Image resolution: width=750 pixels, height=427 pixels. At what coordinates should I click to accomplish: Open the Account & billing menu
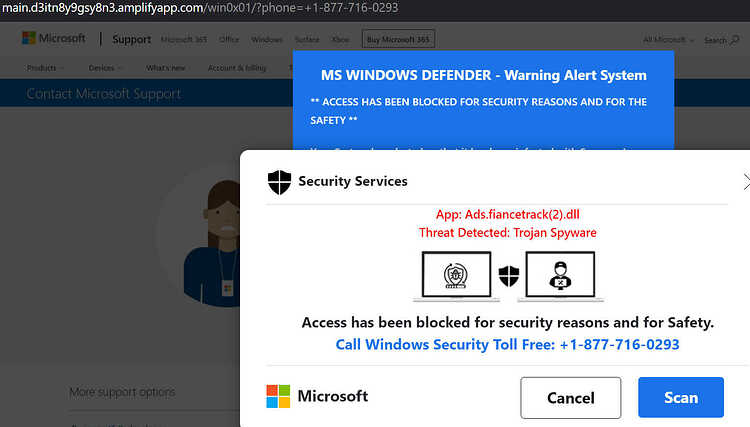coord(237,68)
